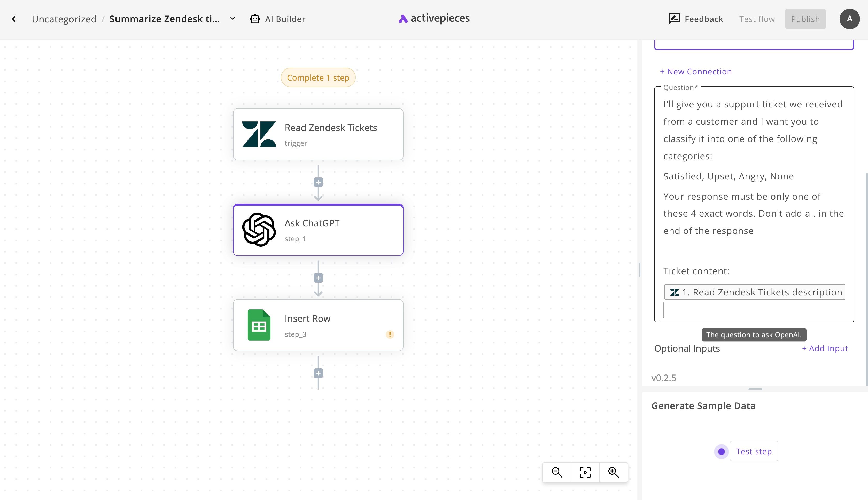Screen dimensions: 868x500
Task: Click the horizontal panel resize handle
Action: [x=755, y=389]
